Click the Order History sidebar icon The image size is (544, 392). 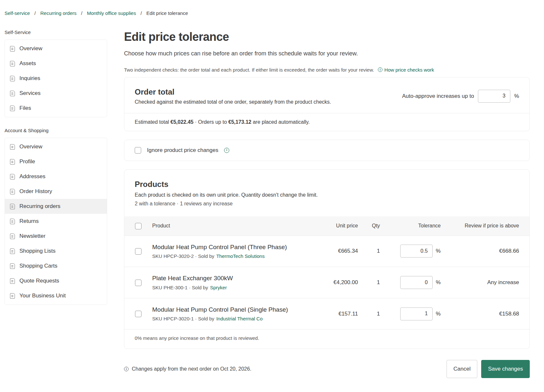[x=13, y=191]
